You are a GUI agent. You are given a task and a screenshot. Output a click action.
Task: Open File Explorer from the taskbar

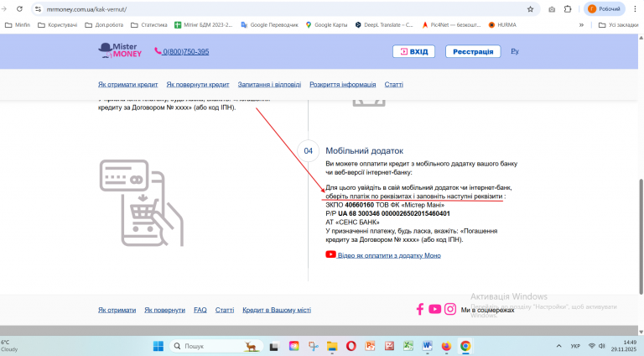pos(332,347)
